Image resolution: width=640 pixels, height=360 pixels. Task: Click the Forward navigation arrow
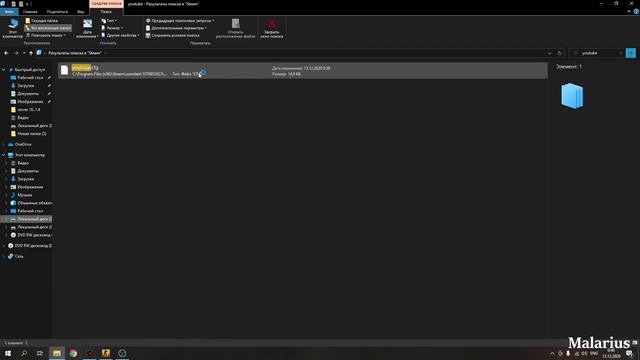coord(16,53)
